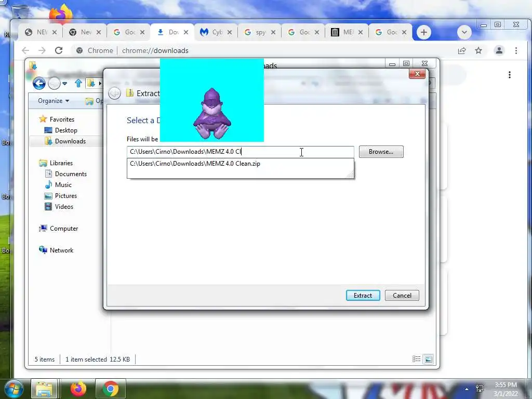The height and width of the screenshot is (399, 532).
Task: Open downloads page more actions menu
Action: (x=509, y=75)
